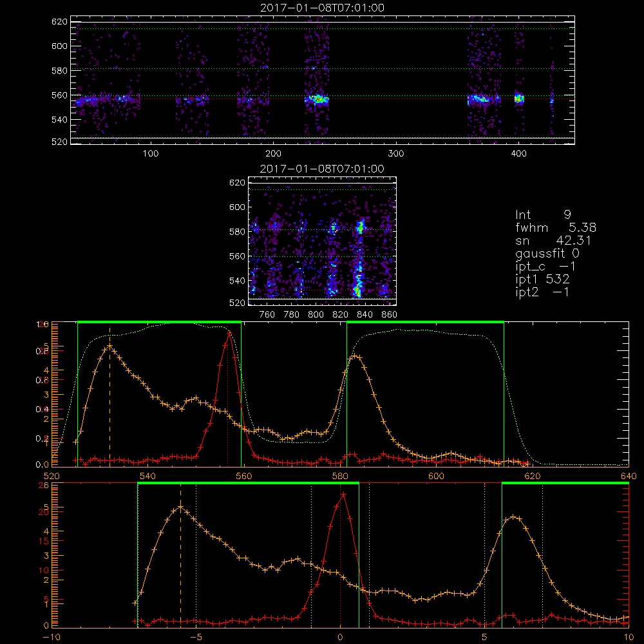Click x-axis label 300 on top spectrogram
This screenshot has height=644, width=644.
coord(396,154)
